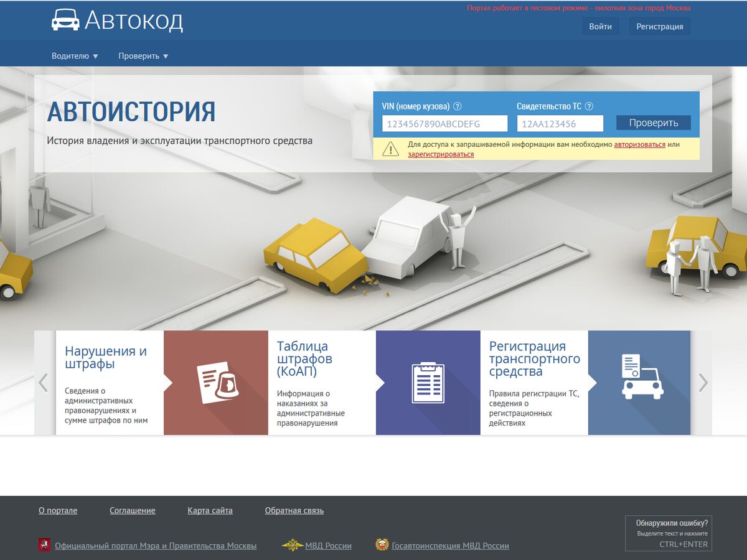Open the Карта сайта footer link
This screenshot has height=560, width=747.
pyautogui.click(x=210, y=510)
